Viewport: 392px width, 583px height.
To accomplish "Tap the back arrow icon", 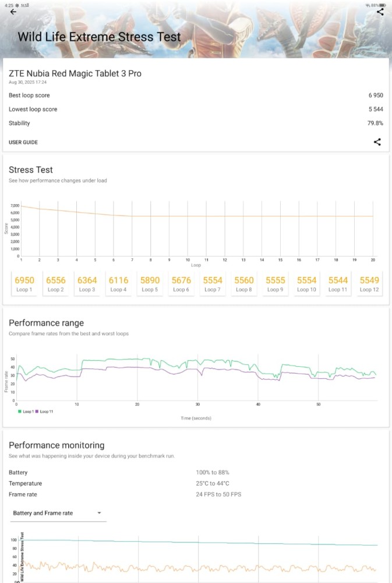I will (x=13, y=12).
